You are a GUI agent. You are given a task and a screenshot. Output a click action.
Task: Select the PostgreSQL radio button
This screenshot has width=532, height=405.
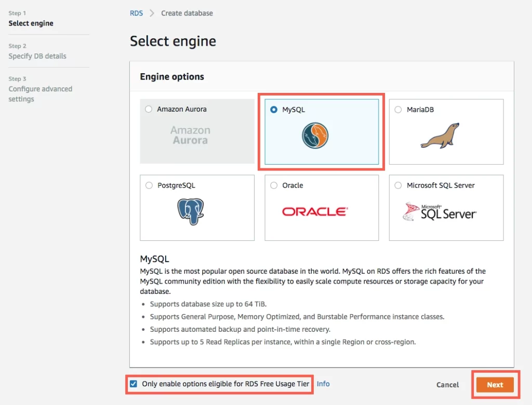point(149,185)
